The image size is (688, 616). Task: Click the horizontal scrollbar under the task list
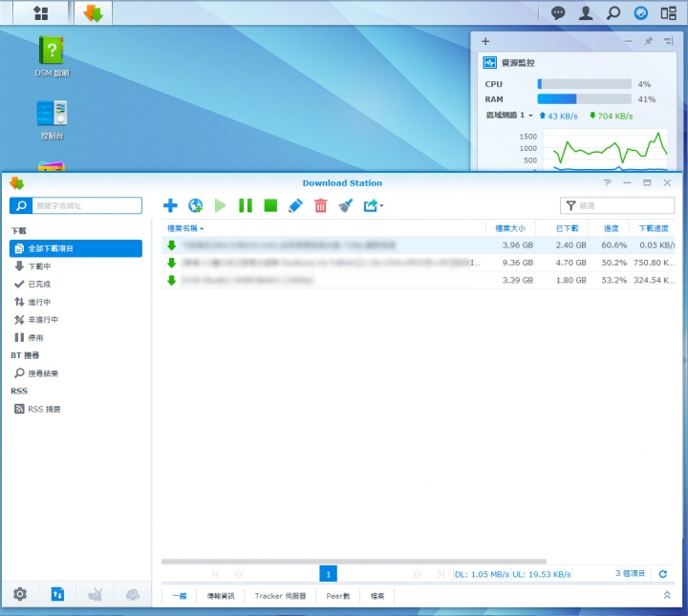(354, 562)
